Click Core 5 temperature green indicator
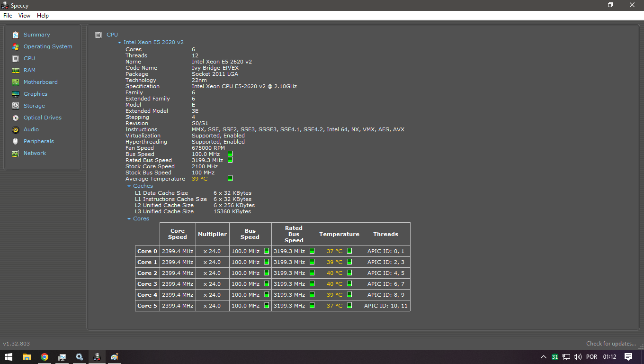The height and width of the screenshot is (364, 644). pos(349,306)
